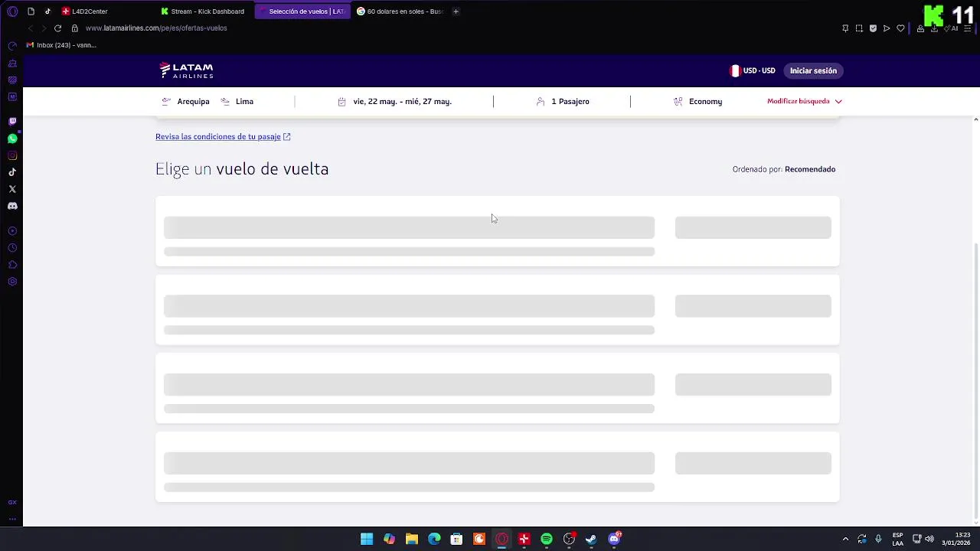Click the ESP LAA language indicator
980x551 pixels.
click(x=897, y=540)
